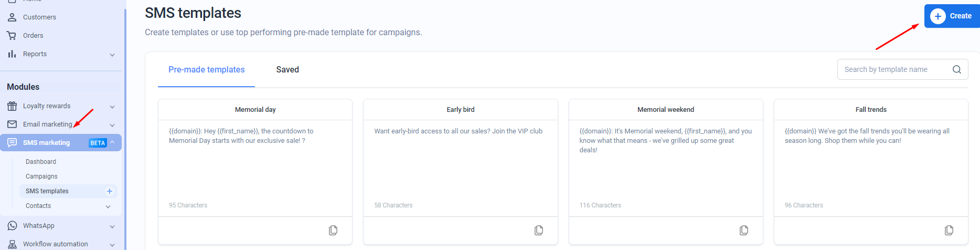This screenshot has width=980, height=250.
Task: Expand the Contacts submenu chevron
Action: [x=108, y=206]
